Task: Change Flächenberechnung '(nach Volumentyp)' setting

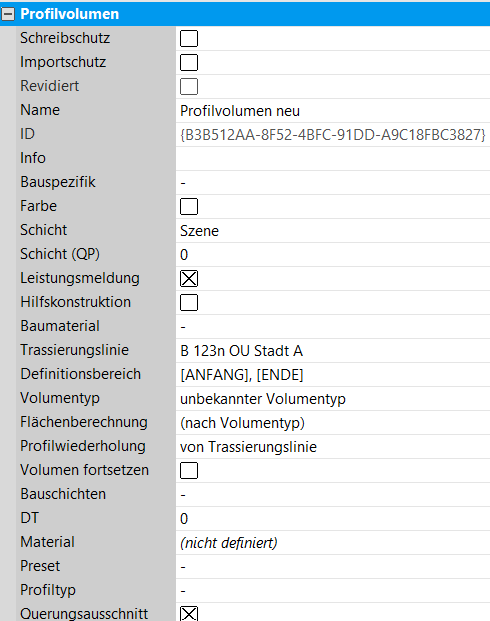Action: (x=333, y=423)
